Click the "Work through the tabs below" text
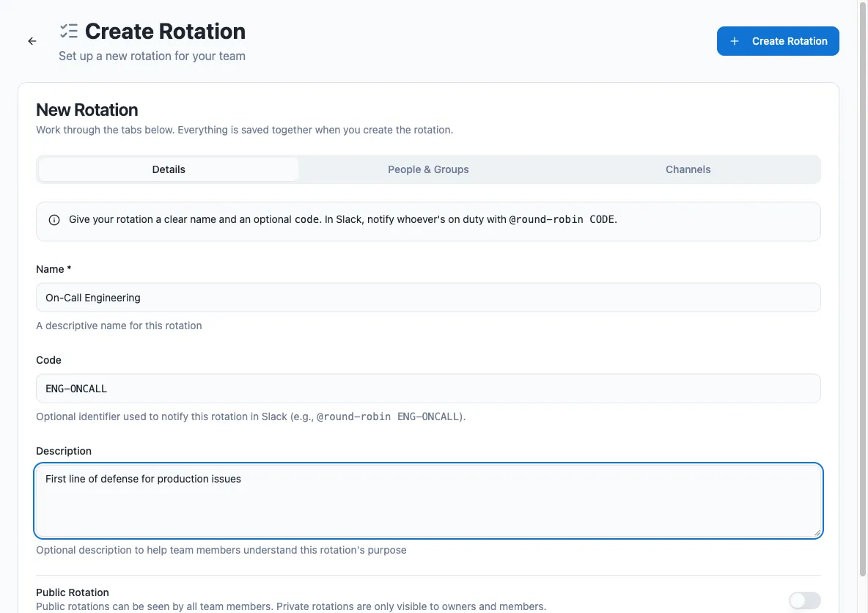868x613 pixels. coord(245,130)
